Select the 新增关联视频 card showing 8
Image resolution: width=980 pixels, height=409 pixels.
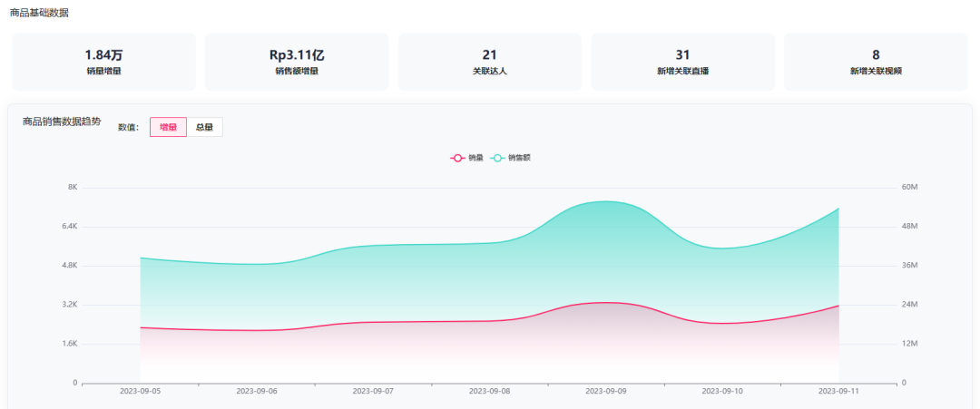[x=876, y=62]
